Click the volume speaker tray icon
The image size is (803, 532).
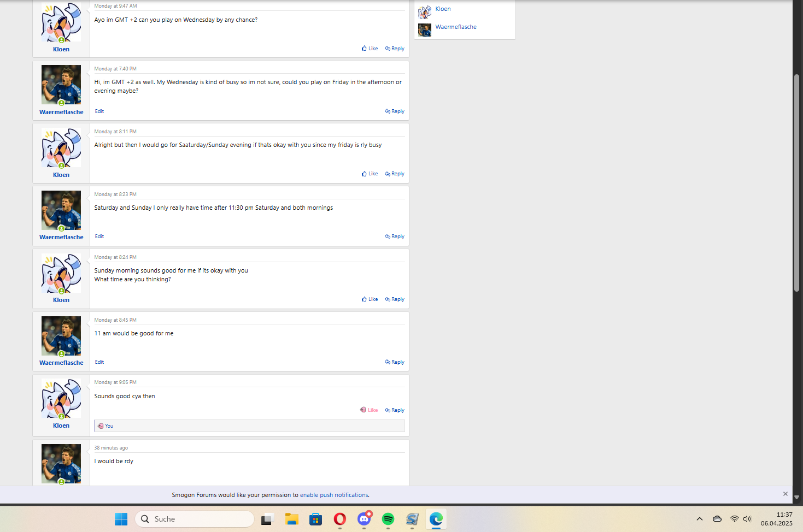click(x=747, y=519)
